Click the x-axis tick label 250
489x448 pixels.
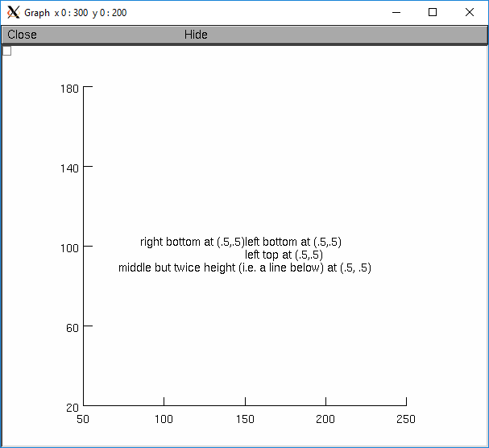406,419
